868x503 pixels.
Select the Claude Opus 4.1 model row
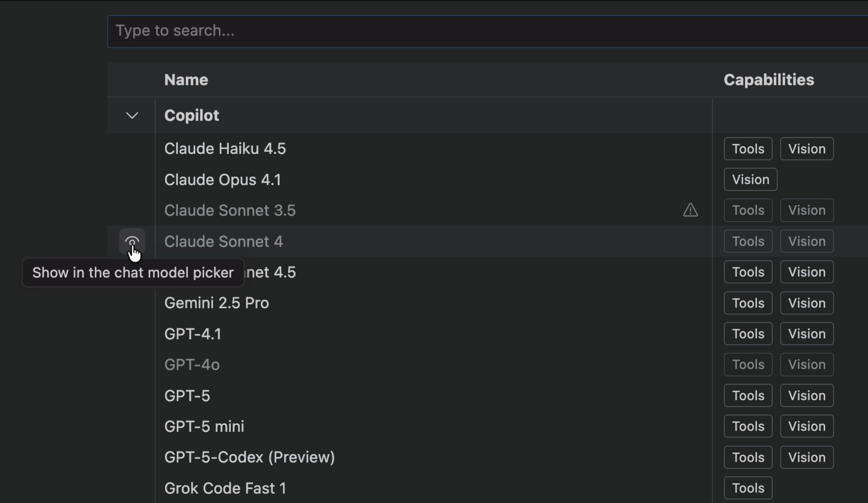222,179
